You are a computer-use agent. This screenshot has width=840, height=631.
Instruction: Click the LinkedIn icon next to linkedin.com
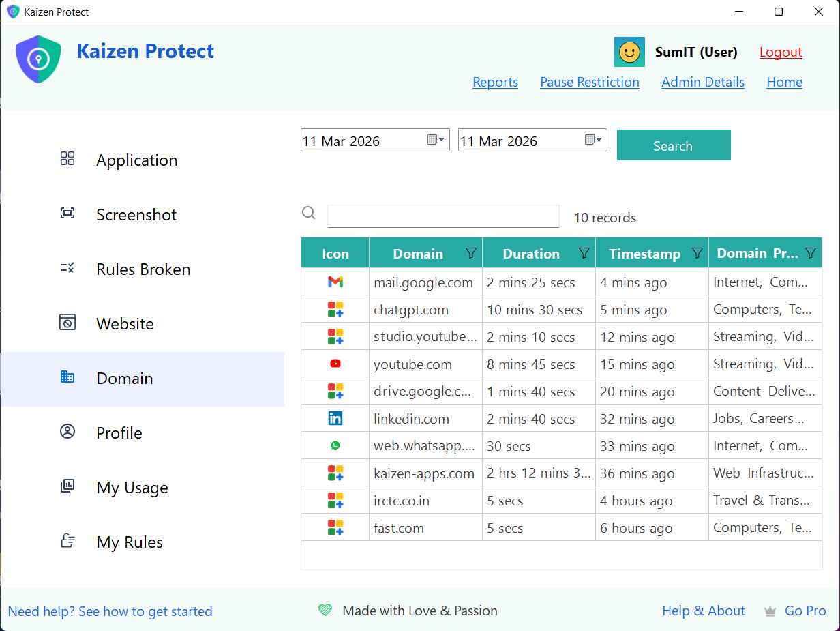tap(335, 418)
